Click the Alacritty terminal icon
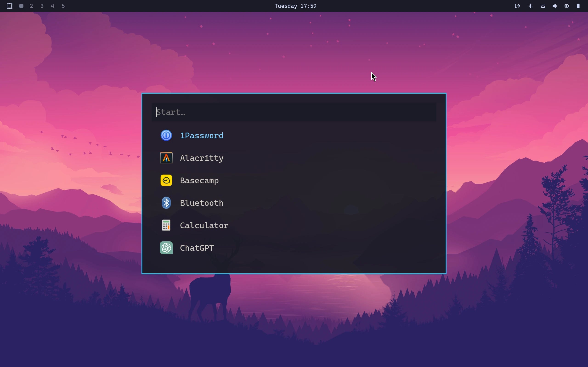Viewport: 588px width, 367px height. 166,158
